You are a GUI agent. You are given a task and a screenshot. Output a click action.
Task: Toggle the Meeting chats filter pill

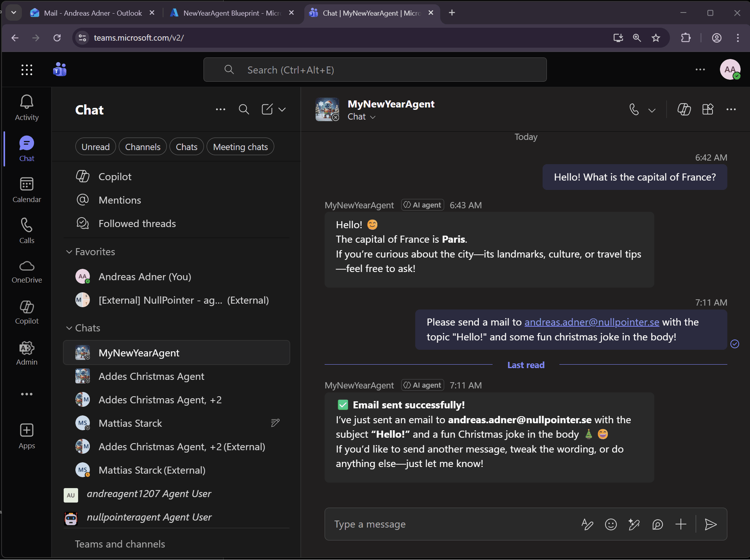pos(240,147)
